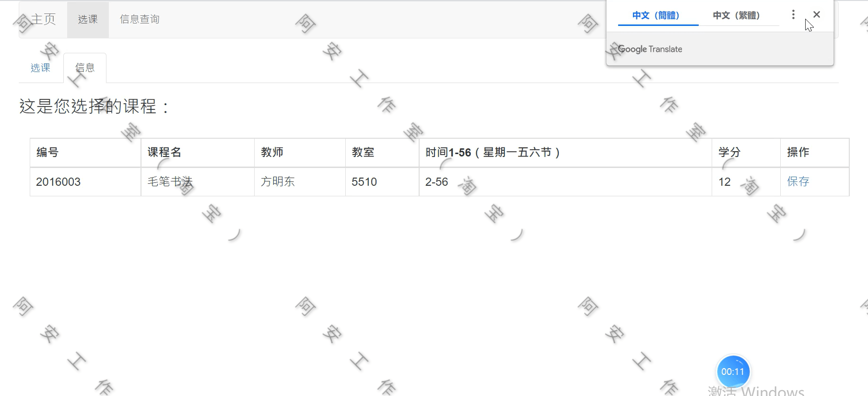Click the blue 00:11 recording timer bubble
Screen dimensions: 868x396
click(733, 372)
